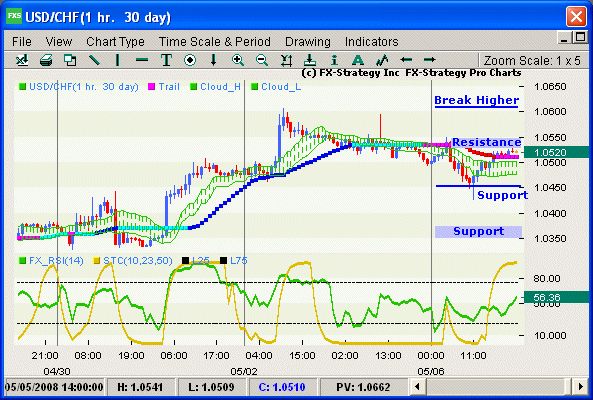This screenshot has width=593, height=400.
Task: Click the magenta Trail legend swatch
Action: click(x=152, y=87)
